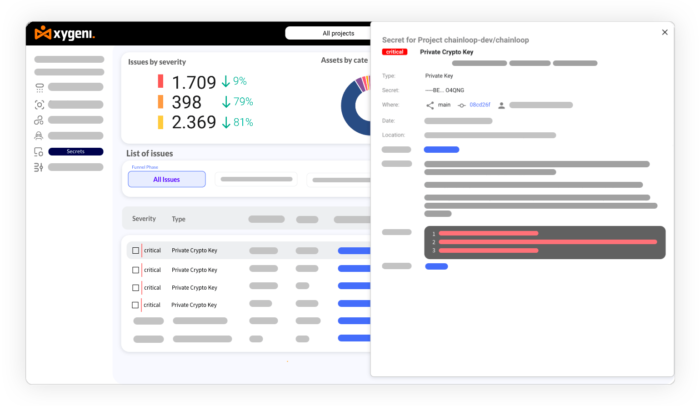
Task: Click the Type column header
Action: (x=179, y=219)
